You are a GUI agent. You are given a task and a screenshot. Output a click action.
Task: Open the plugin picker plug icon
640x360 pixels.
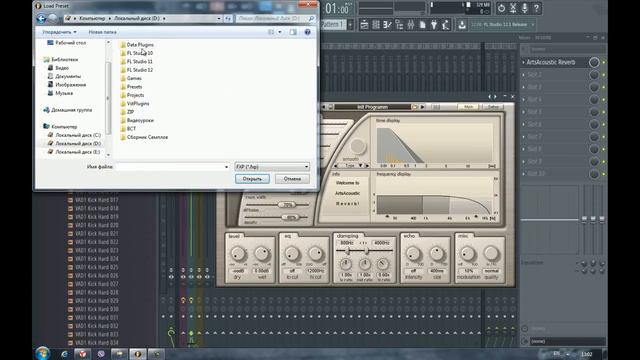pyautogui.click(x=434, y=25)
